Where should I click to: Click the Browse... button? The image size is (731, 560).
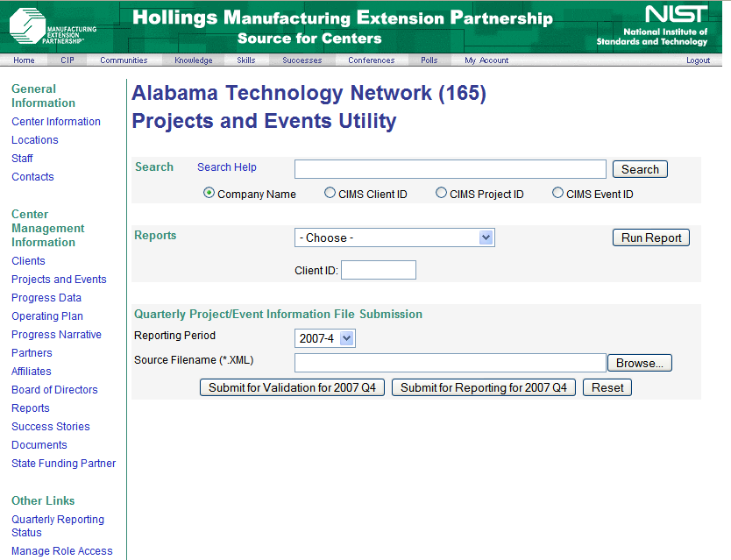[x=639, y=363]
